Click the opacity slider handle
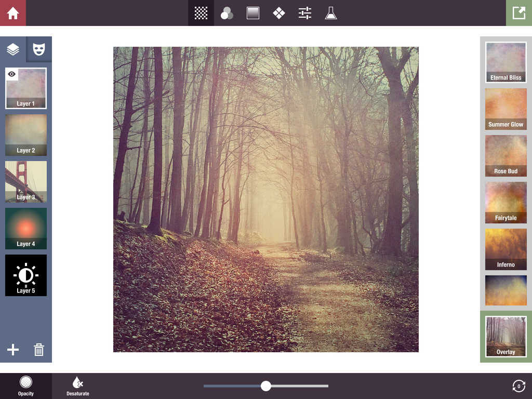This screenshot has width=532, height=399. click(x=266, y=386)
